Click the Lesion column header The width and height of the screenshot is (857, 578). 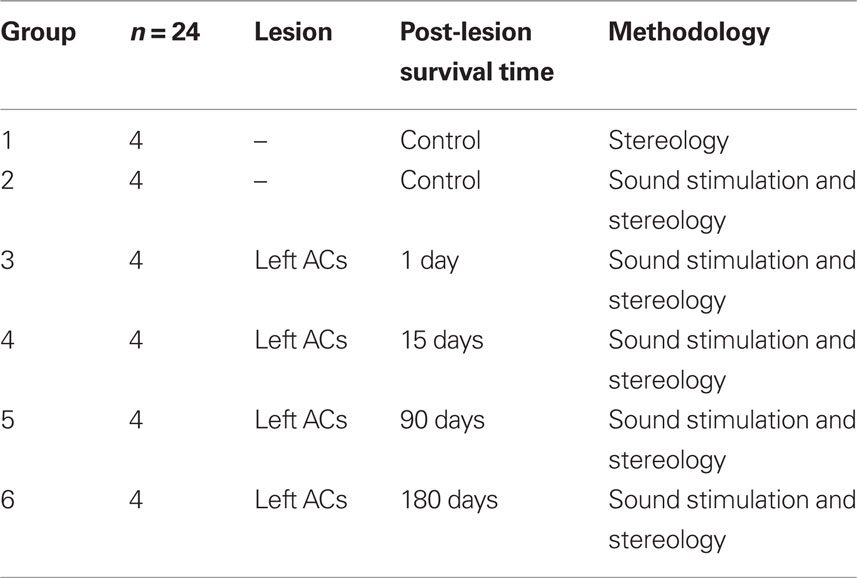pos(294,32)
